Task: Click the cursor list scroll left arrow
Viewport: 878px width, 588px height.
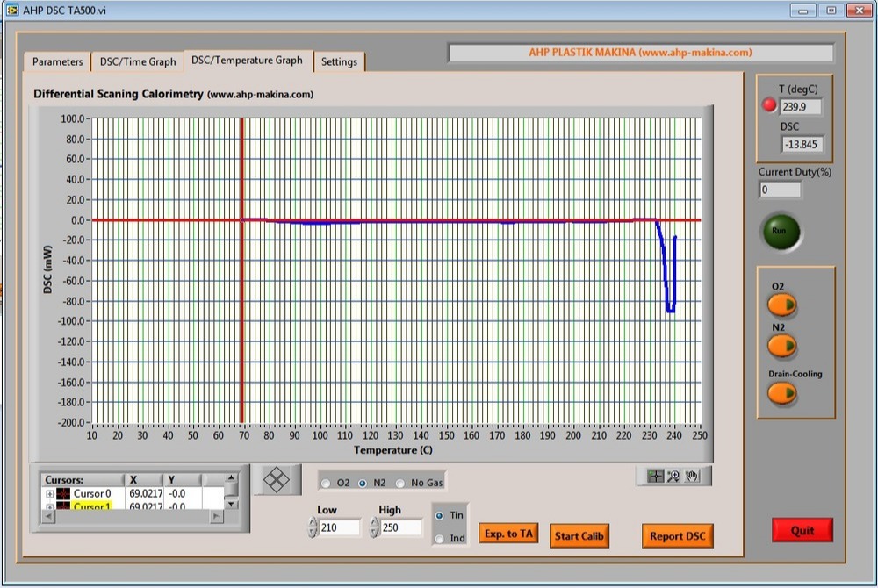Action: pyautogui.click(x=48, y=516)
